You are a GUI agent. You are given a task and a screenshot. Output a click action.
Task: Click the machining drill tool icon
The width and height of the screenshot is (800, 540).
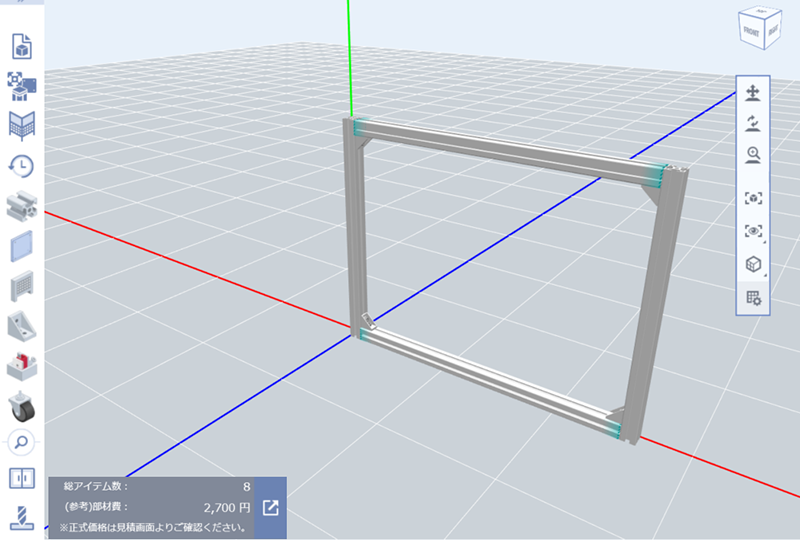coord(22,517)
